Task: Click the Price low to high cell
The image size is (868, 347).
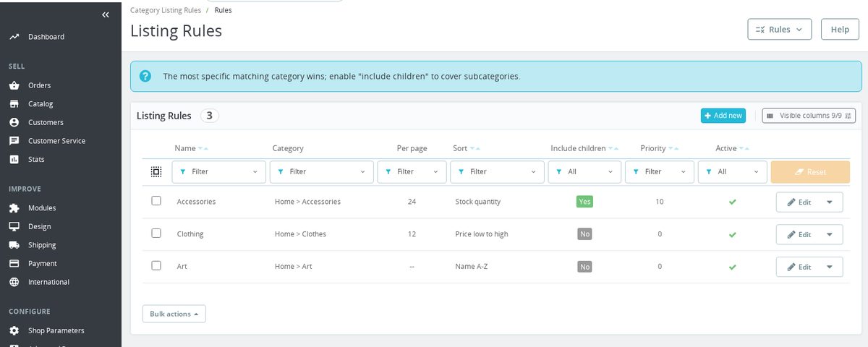Action: pyautogui.click(x=482, y=234)
